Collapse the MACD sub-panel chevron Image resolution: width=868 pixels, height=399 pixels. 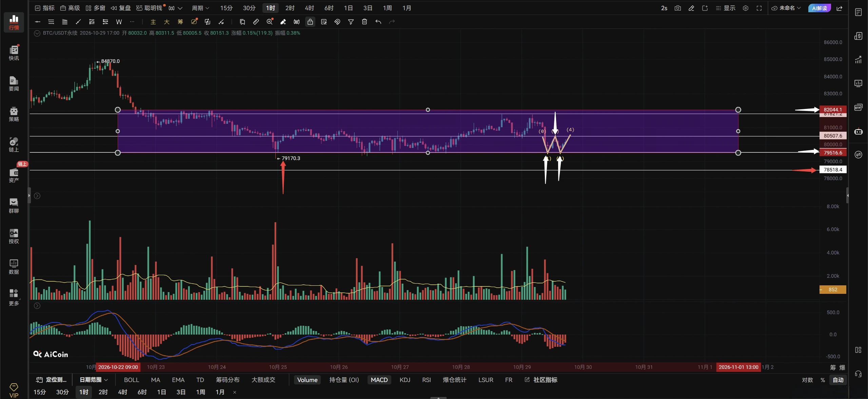click(37, 306)
